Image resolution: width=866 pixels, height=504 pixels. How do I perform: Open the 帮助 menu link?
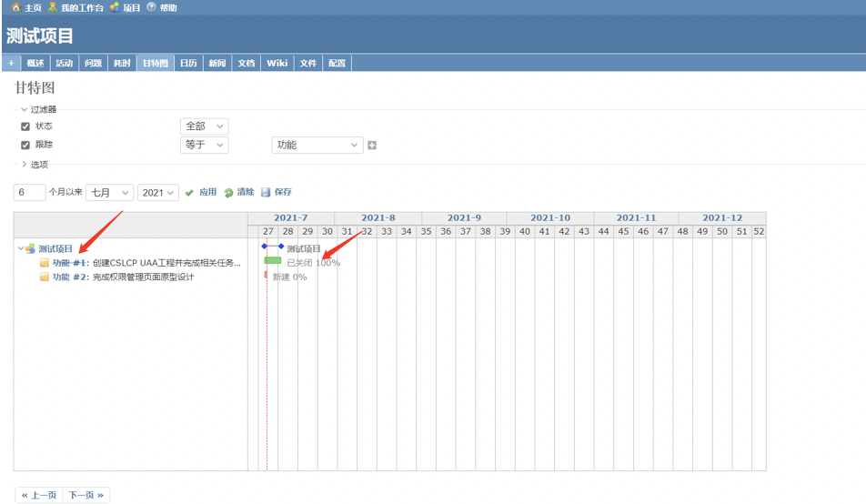(x=168, y=8)
